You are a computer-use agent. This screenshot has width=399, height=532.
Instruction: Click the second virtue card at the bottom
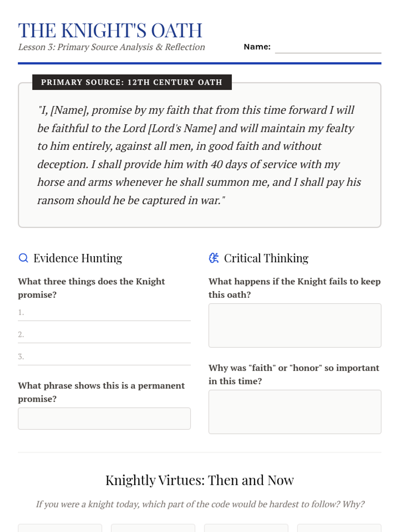point(153,528)
